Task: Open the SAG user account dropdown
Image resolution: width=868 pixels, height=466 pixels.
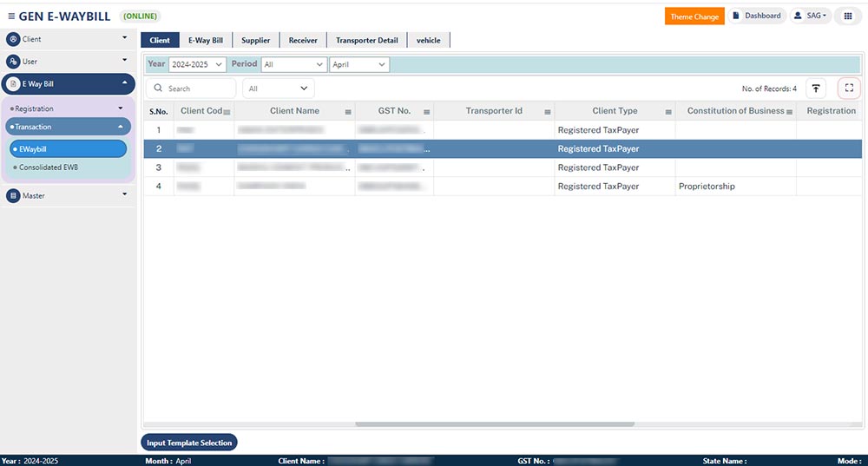Action: pos(810,16)
